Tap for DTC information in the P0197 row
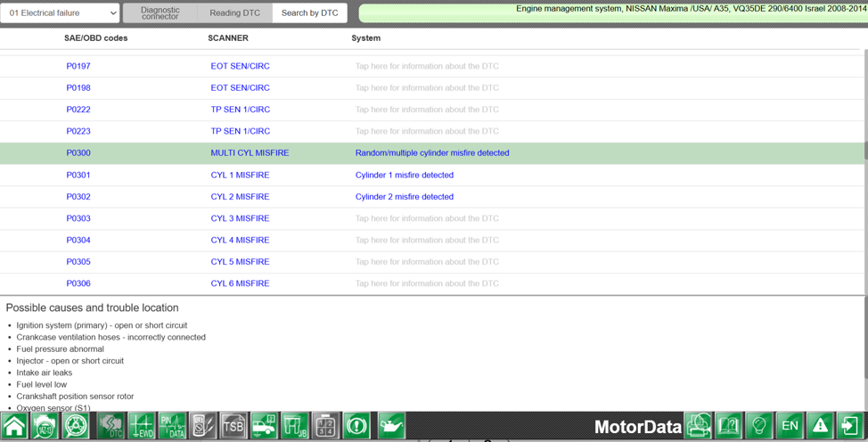Image resolution: width=868 pixels, height=442 pixels. [x=427, y=66]
